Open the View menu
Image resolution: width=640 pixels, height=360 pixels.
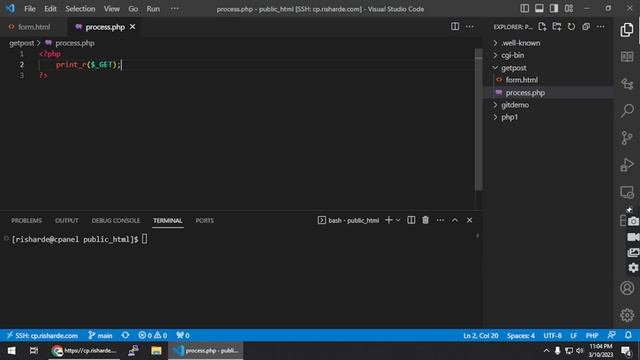111,9
